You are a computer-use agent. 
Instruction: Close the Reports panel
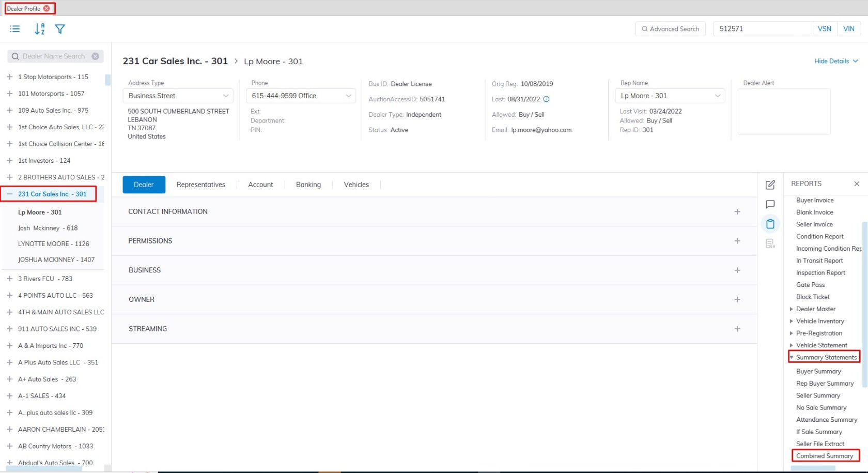856,184
